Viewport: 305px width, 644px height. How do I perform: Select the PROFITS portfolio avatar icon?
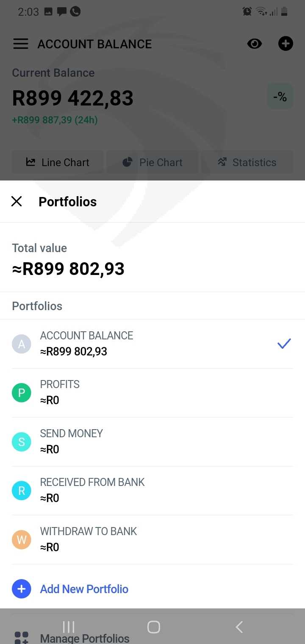pyautogui.click(x=22, y=393)
